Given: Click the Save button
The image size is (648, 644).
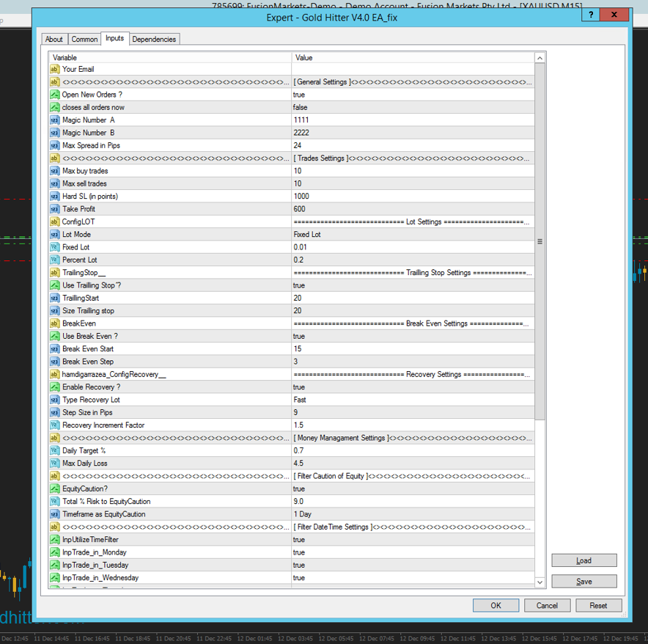Looking at the screenshot, I should click(584, 581).
